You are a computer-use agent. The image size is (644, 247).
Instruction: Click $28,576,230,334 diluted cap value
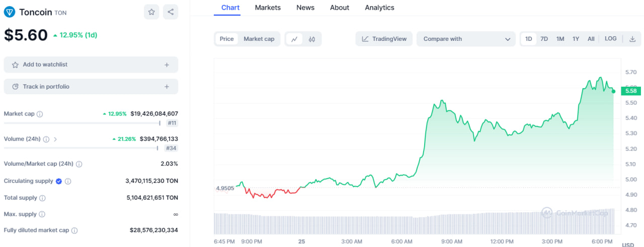point(154,230)
